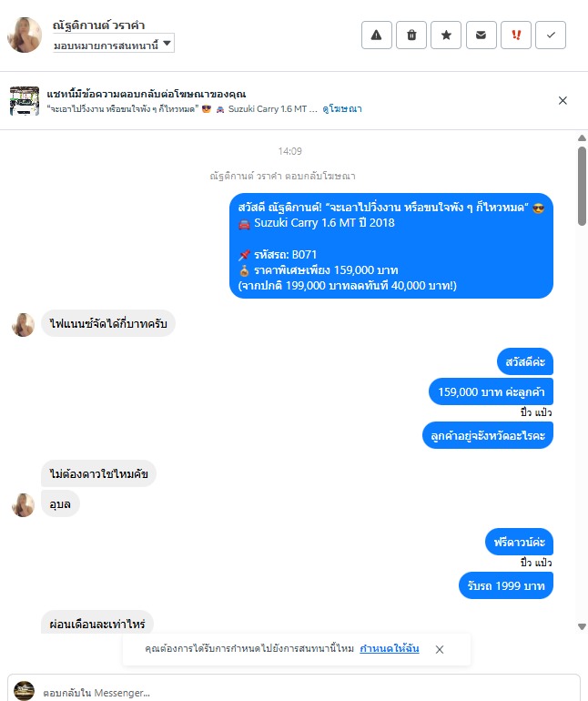The image size is (588, 701).
Task: Click the assign dropdown arrow triangle
Action: pos(167,44)
